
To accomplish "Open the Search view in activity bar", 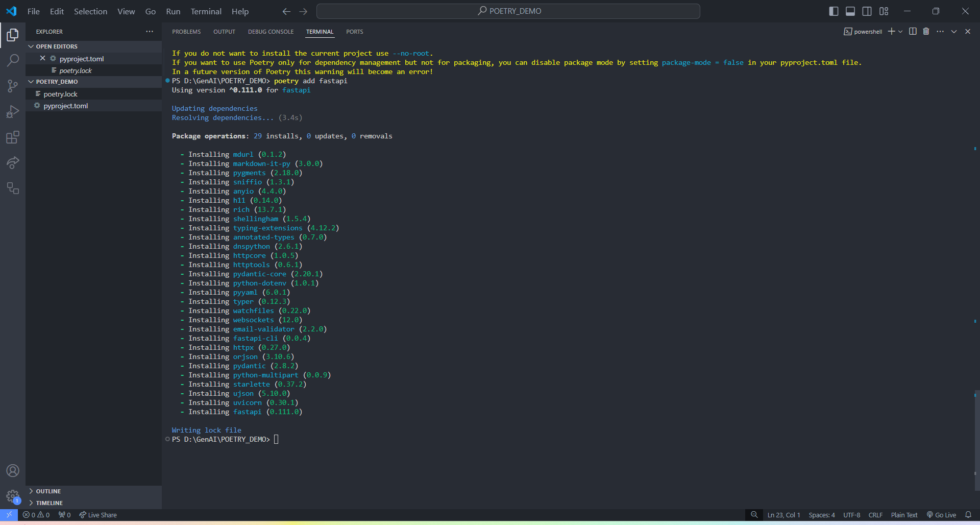I will click(x=13, y=60).
